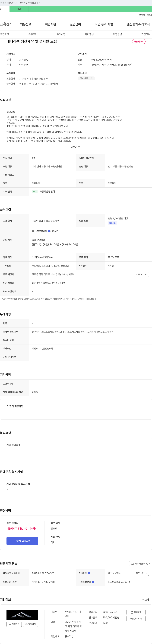Click the 협의가능 badge under salary

[112, 223]
